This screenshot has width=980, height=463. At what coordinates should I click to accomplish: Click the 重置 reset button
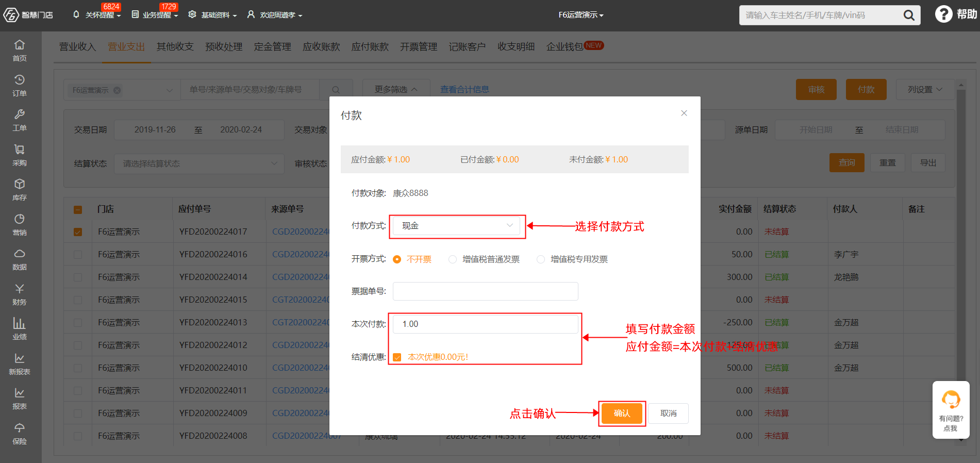tap(888, 163)
